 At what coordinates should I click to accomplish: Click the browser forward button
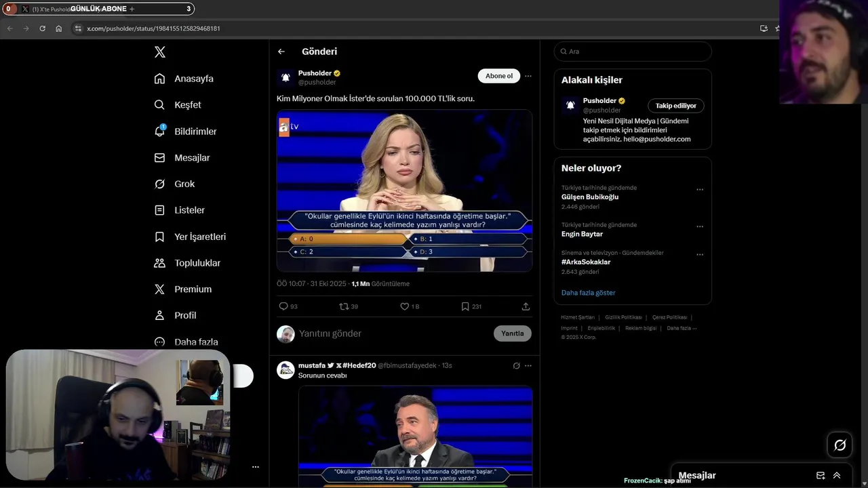[26, 28]
